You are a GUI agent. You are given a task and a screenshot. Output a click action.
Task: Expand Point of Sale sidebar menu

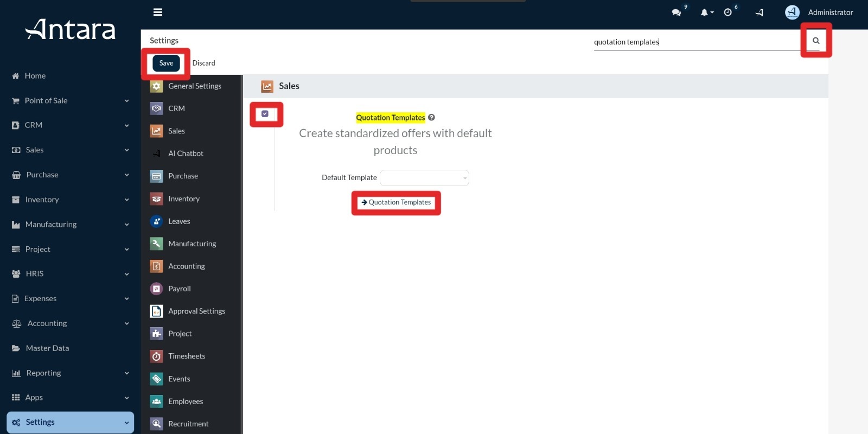[71, 100]
